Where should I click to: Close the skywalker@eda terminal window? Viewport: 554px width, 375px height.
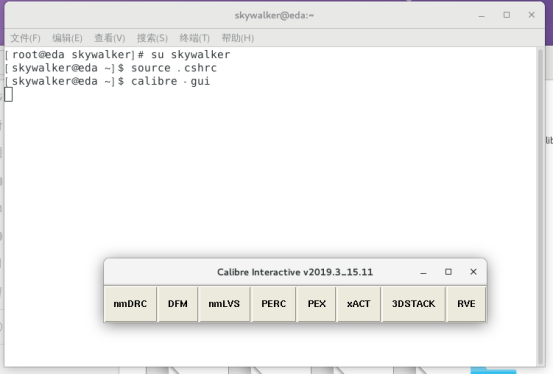pos(531,15)
